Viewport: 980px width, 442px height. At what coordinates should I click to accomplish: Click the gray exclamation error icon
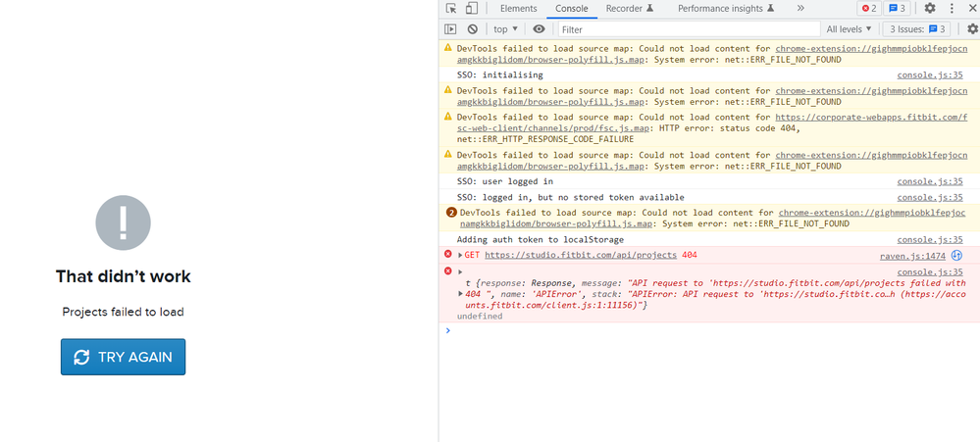click(x=124, y=222)
